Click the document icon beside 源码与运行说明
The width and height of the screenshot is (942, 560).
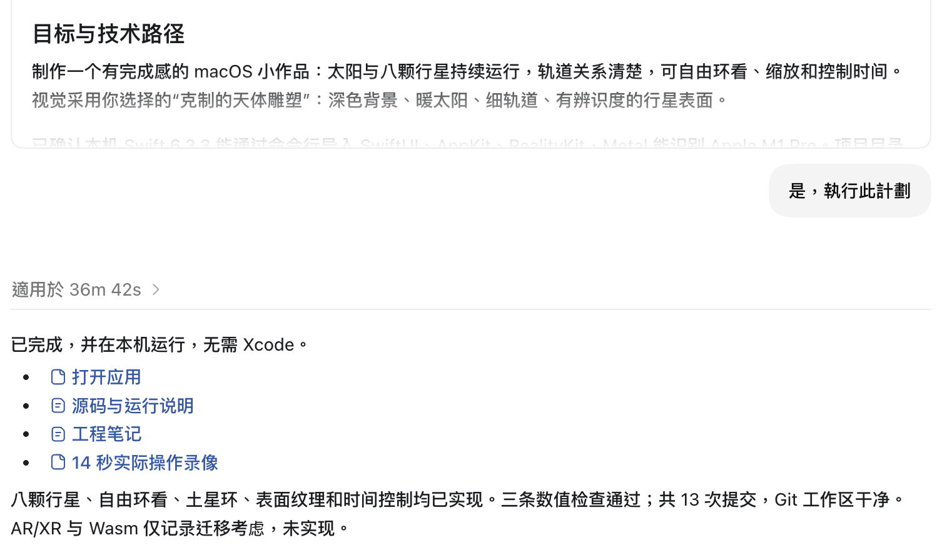click(58, 406)
